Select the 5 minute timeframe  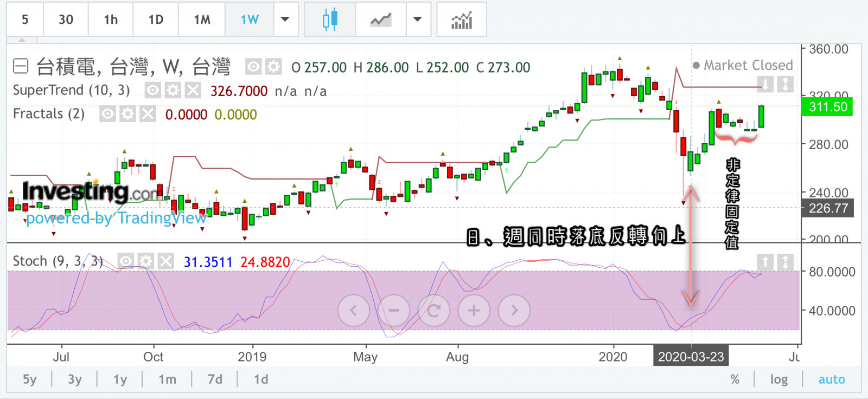pyautogui.click(x=25, y=20)
